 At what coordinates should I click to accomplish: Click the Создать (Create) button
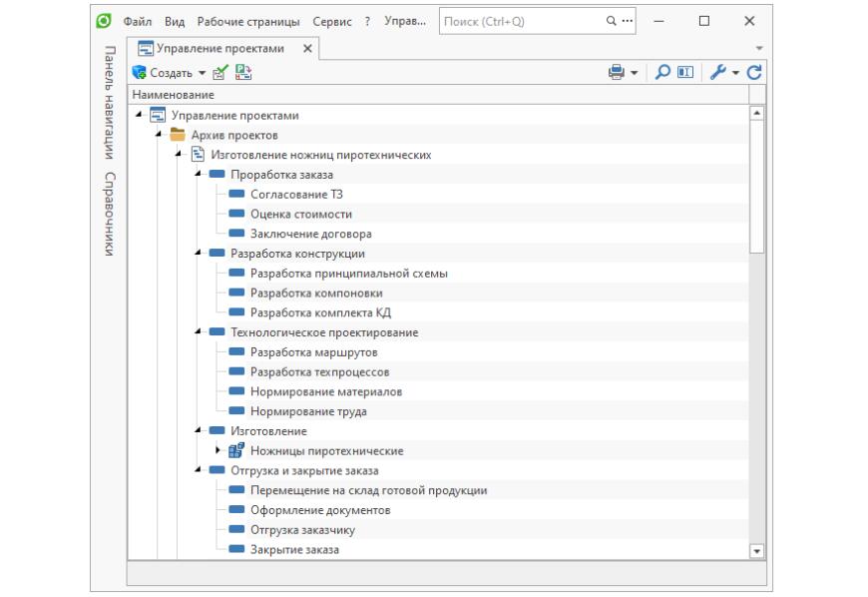point(164,73)
